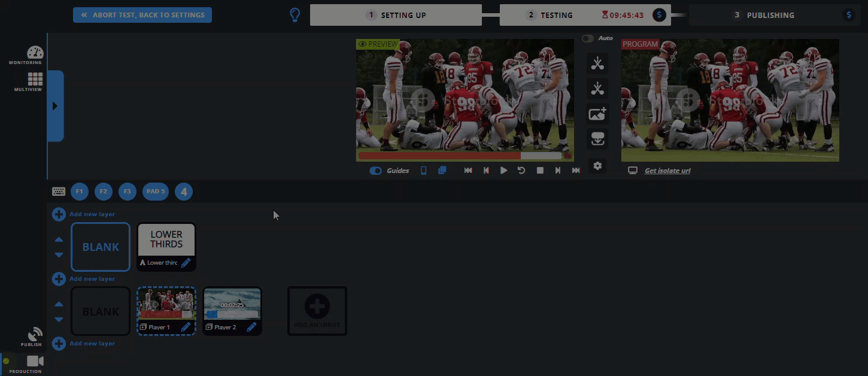The image size is (868, 376).
Task: Move the top layer up with arrow
Action: coord(59,239)
